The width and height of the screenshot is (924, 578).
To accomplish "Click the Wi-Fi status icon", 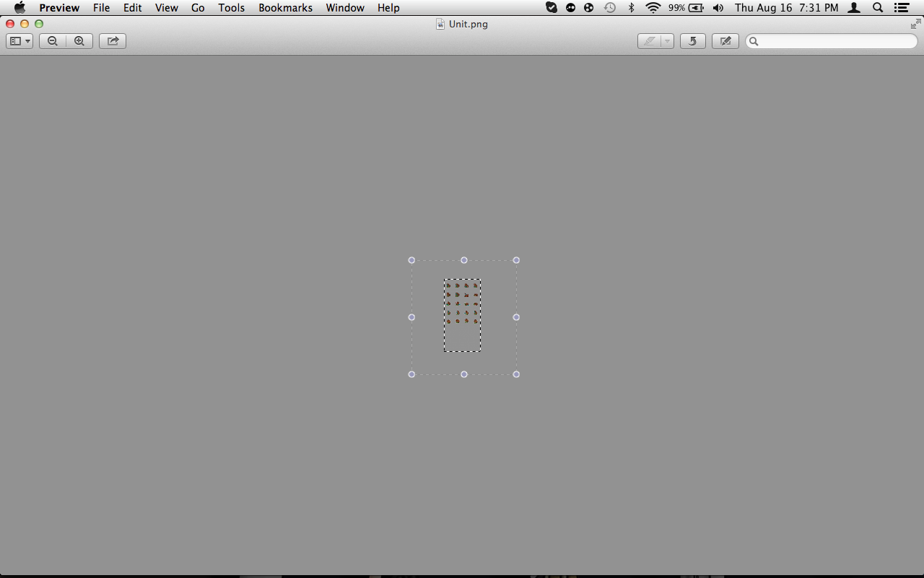I will pyautogui.click(x=653, y=8).
